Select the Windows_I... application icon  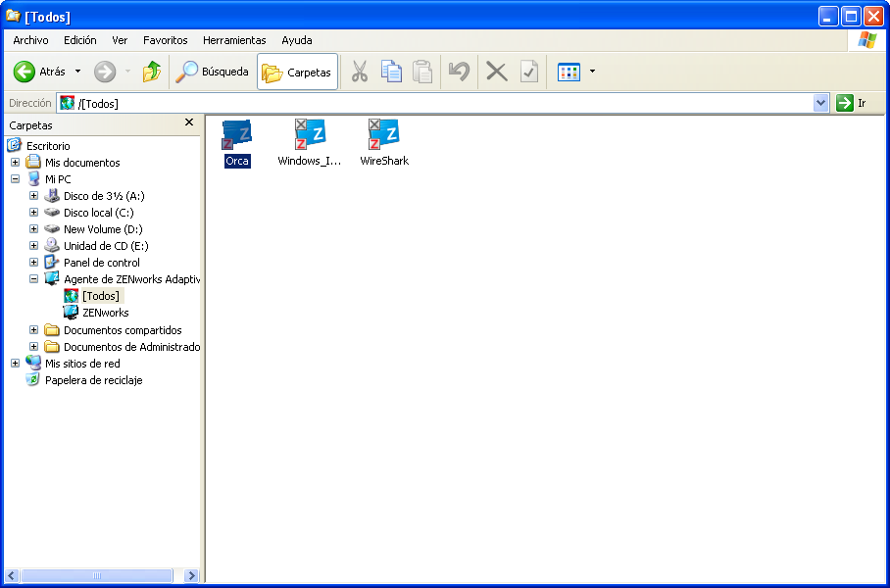tap(310, 135)
